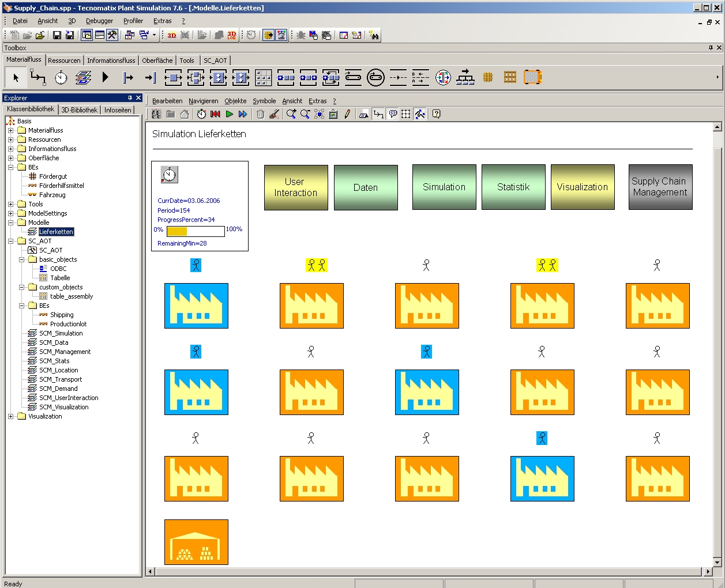Open the Navigieren menu
Image resolution: width=725 pixels, height=588 pixels.
click(203, 101)
